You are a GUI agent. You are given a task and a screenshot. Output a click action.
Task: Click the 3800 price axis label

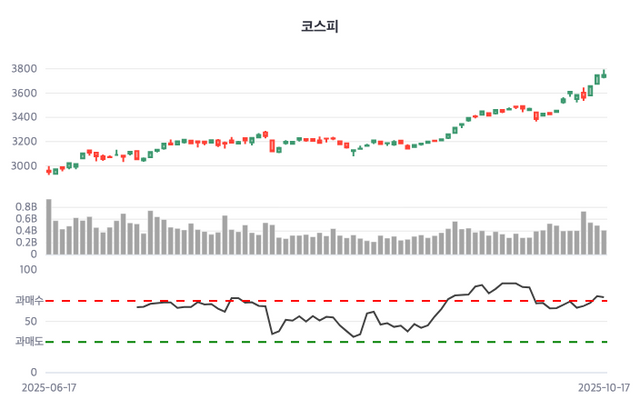(x=24, y=69)
